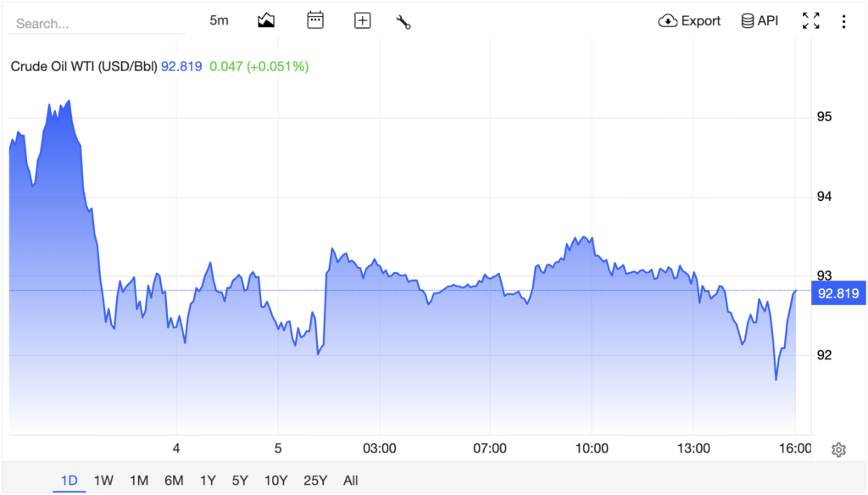The height and width of the screenshot is (495, 868).
Task: Open the calendar date range picker
Action: [315, 20]
